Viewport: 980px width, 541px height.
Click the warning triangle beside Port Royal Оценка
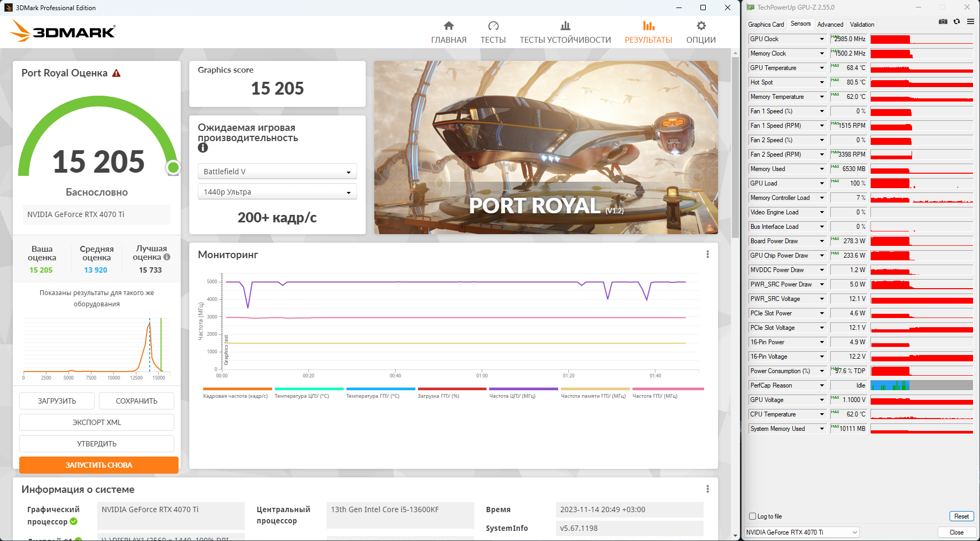116,73
